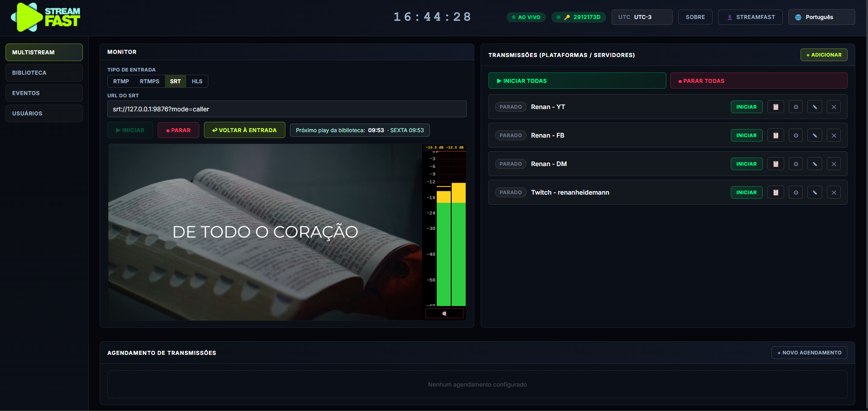Screen dimensions: 868x411
Task: Select RTMP input type
Action: click(121, 81)
